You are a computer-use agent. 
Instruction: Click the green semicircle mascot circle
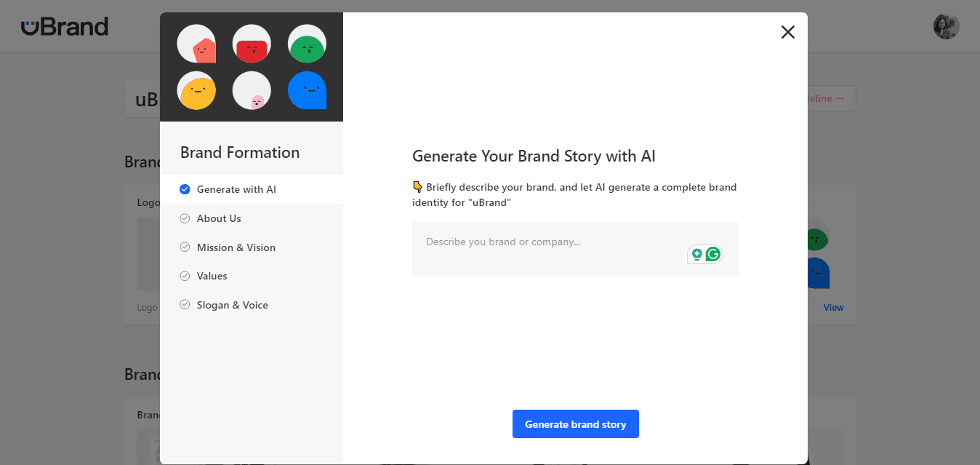(307, 44)
